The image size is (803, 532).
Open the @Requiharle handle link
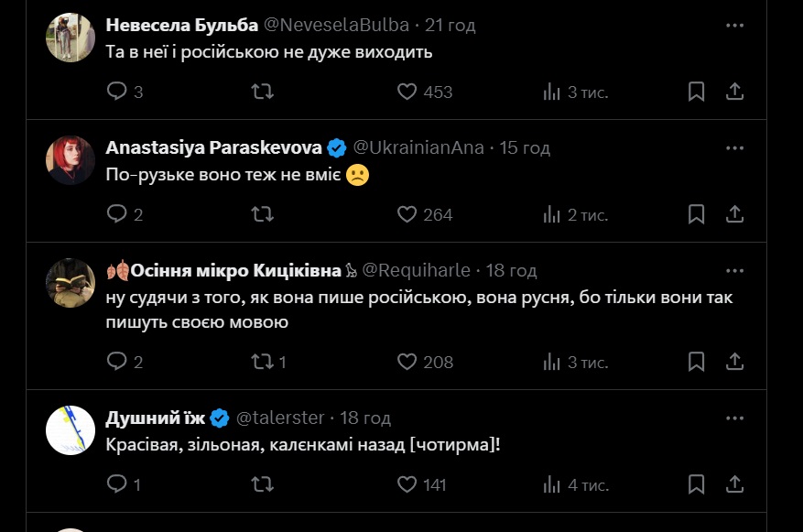[417, 271]
